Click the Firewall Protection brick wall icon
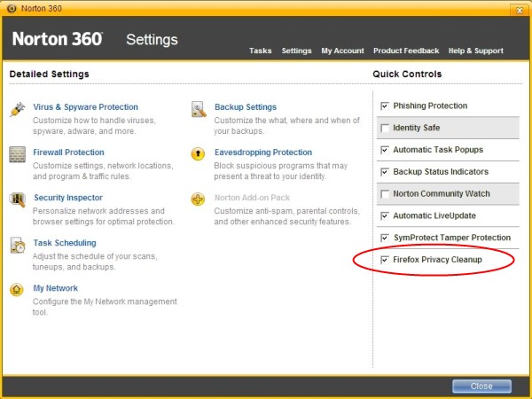The image size is (532, 399). point(18,154)
